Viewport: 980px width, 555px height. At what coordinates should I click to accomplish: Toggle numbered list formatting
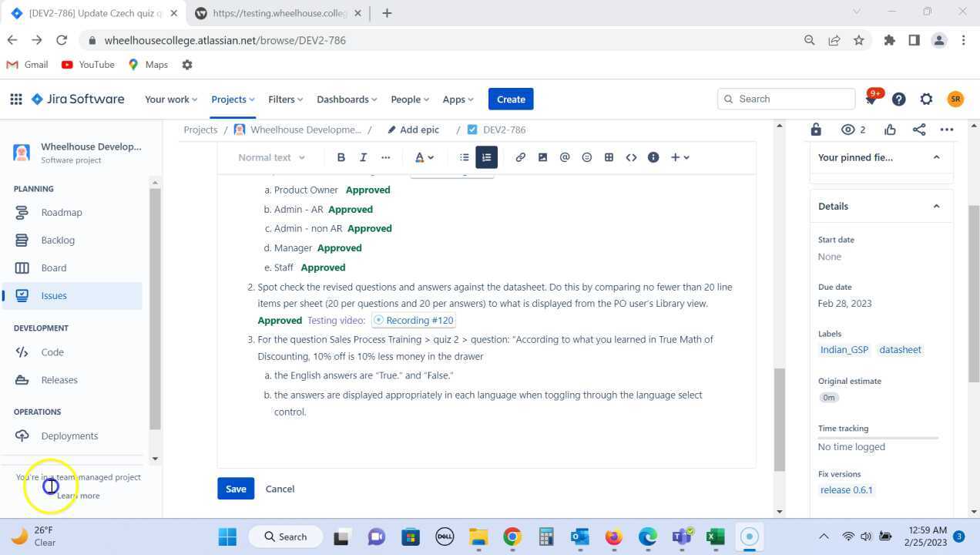486,157
